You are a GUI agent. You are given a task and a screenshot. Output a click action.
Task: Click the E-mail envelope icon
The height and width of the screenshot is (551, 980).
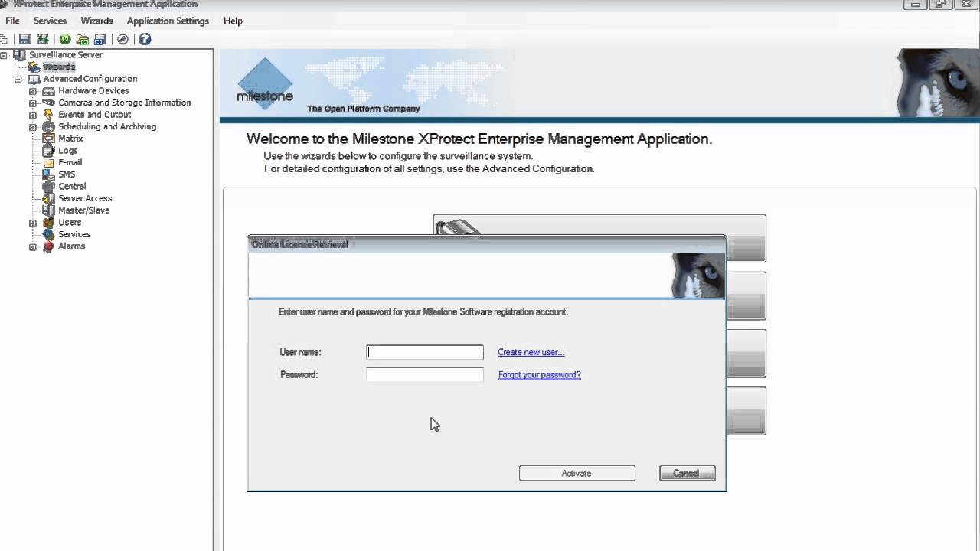(x=49, y=163)
